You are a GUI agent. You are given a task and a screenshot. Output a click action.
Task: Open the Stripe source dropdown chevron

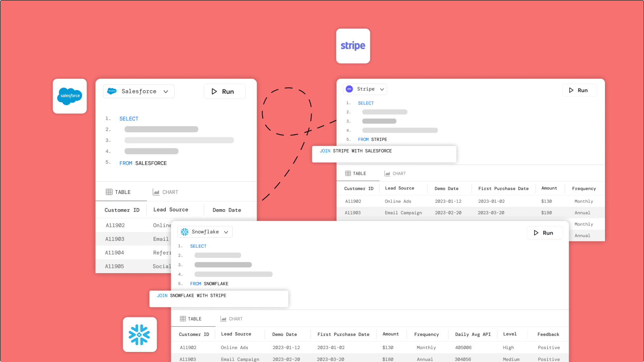pyautogui.click(x=382, y=89)
